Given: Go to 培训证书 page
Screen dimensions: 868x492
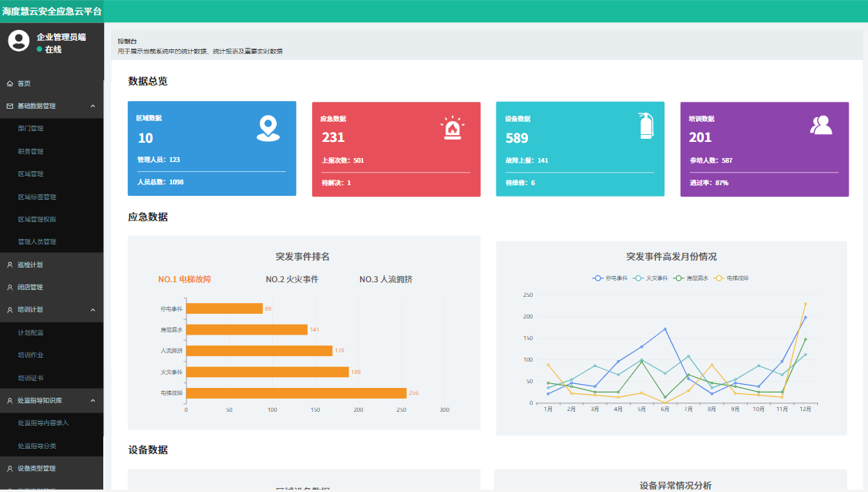Looking at the screenshot, I should [x=31, y=378].
